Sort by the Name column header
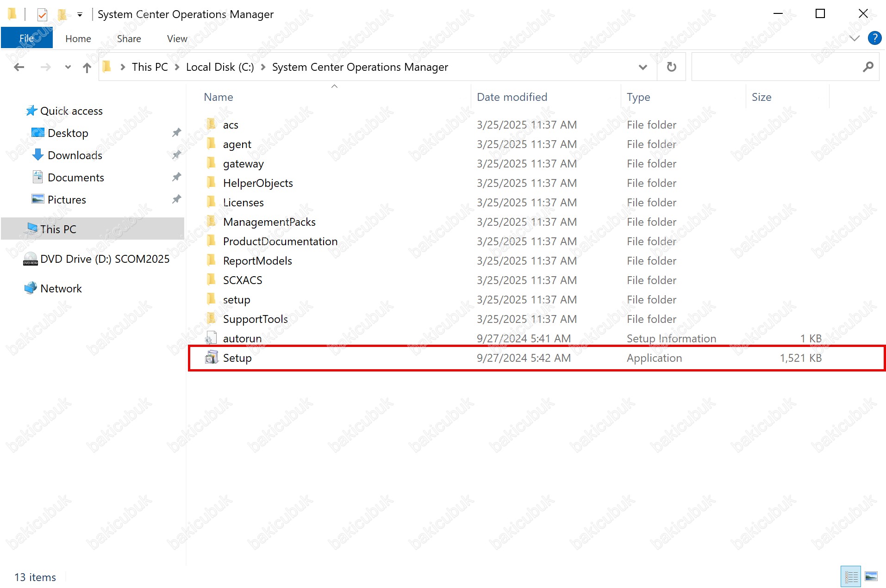 218,97
